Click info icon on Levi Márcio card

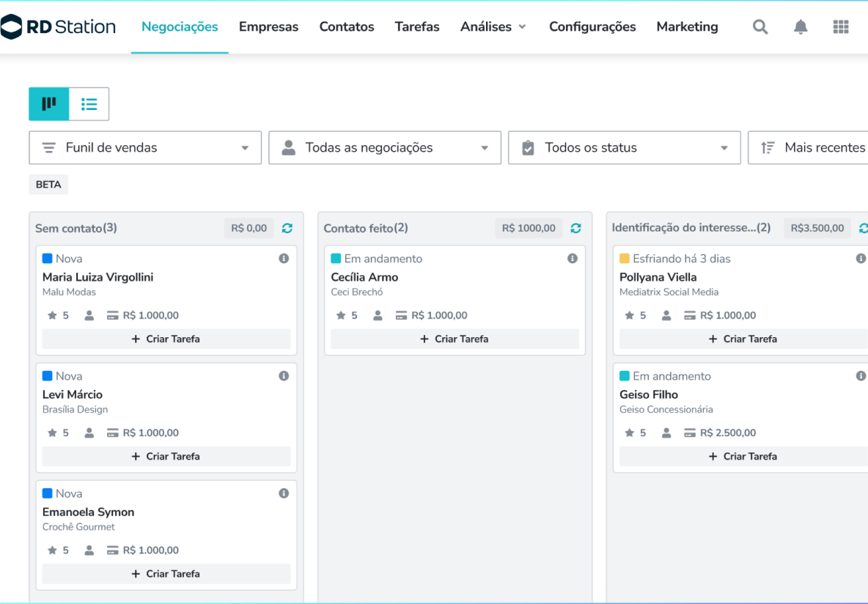point(284,376)
